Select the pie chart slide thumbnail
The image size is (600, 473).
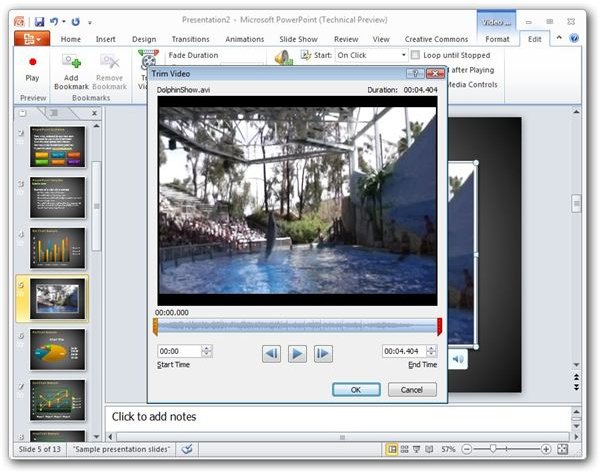[57, 349]
